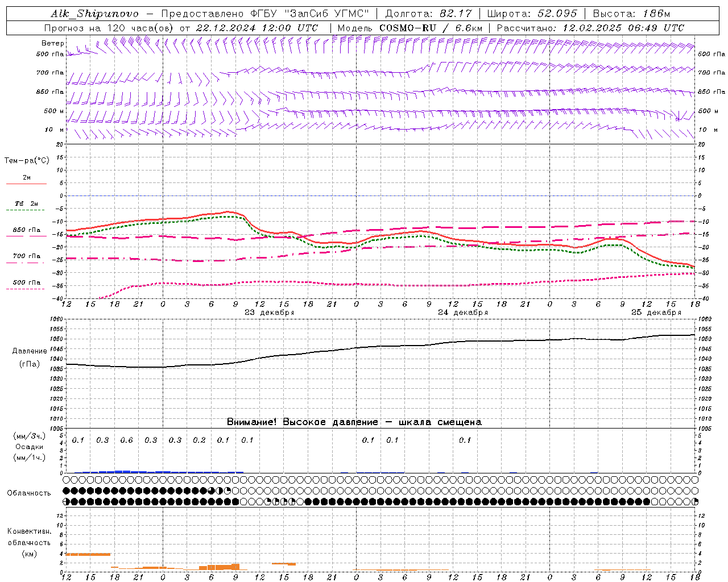This screenshot has height=582, width=728.
Task: Click the "Внимание! Высокое давление" warning text
Action: tap(303, 422)
